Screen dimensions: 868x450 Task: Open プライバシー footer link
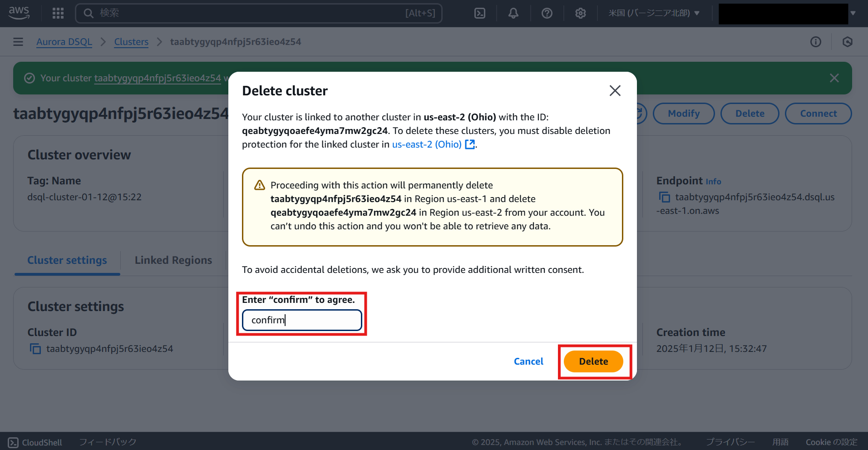730,442
